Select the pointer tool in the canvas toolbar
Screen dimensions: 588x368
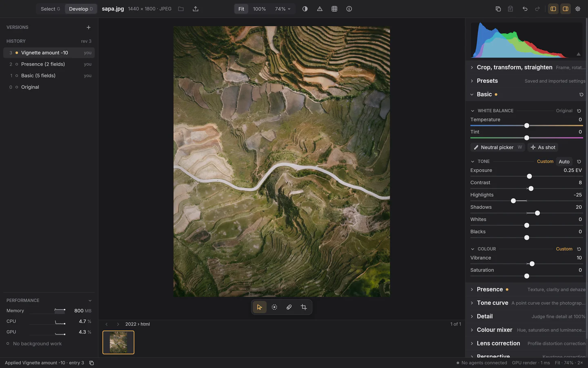[x=259, y=307]
